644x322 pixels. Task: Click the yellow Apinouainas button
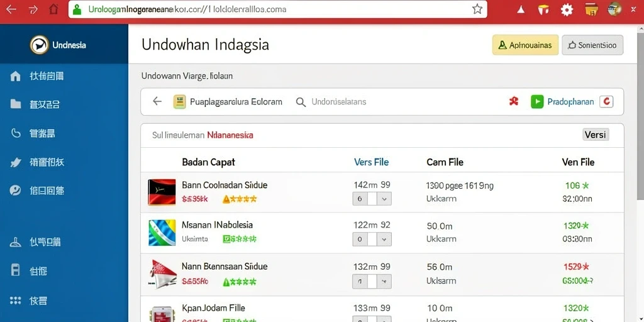[x=525, y=45]
